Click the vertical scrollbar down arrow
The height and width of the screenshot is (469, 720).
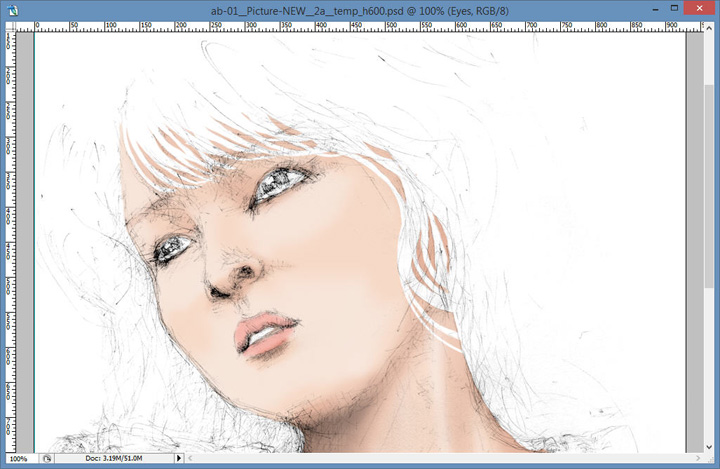709,447
